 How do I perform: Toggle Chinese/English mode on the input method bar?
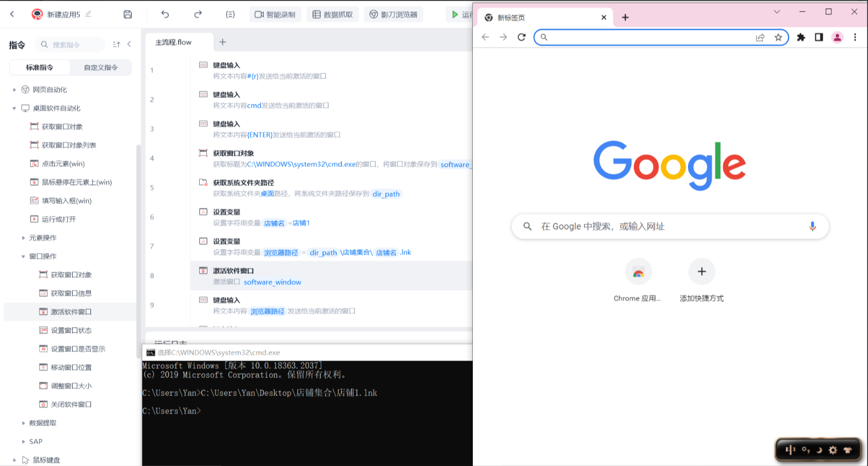click(x=790, y=450)
